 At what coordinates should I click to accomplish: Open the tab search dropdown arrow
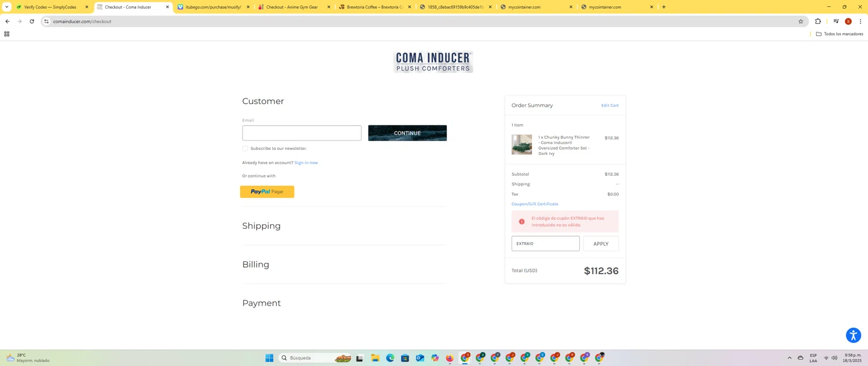pyautogui.click(x=6, y=7)
